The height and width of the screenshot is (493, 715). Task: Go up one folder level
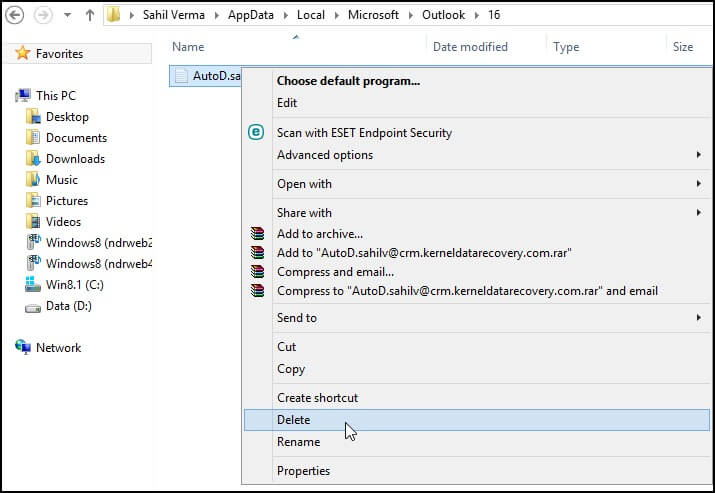(x=90, y=15)
